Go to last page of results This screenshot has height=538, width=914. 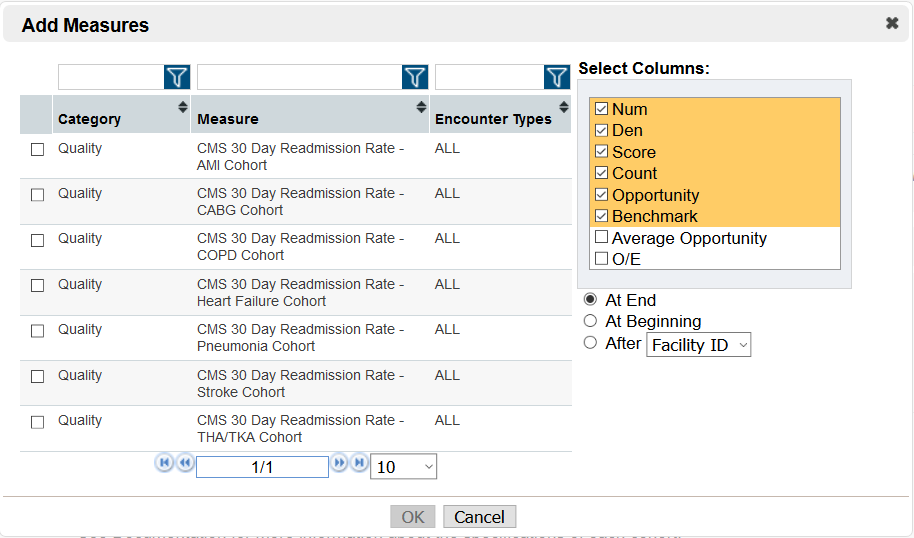[360, 463]
